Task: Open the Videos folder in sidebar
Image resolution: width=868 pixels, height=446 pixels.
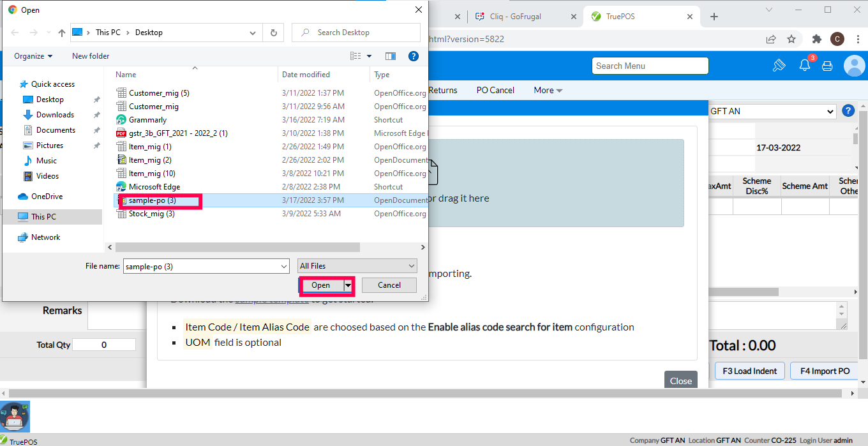Action: [x=47, y=176]
